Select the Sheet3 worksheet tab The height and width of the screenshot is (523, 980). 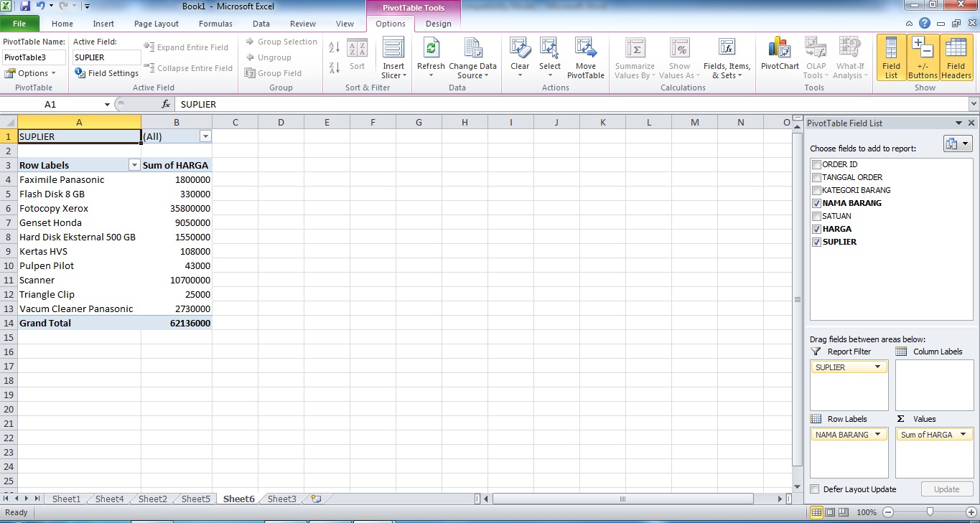281,498
